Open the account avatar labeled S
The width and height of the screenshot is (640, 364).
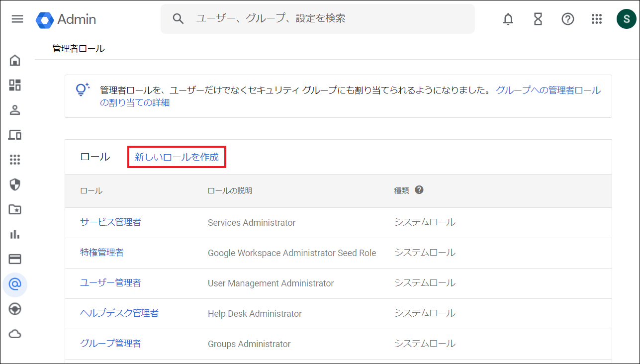[x=626, y=19]
